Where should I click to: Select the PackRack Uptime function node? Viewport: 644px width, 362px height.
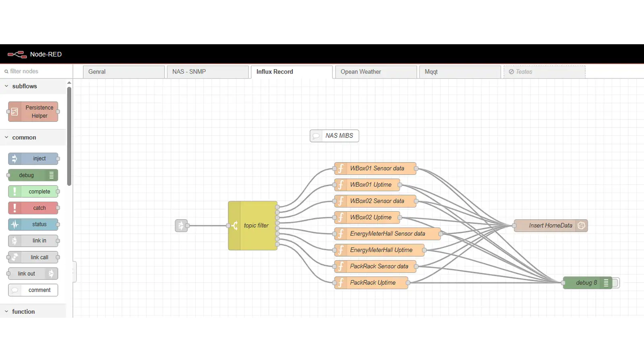point(373,283)
